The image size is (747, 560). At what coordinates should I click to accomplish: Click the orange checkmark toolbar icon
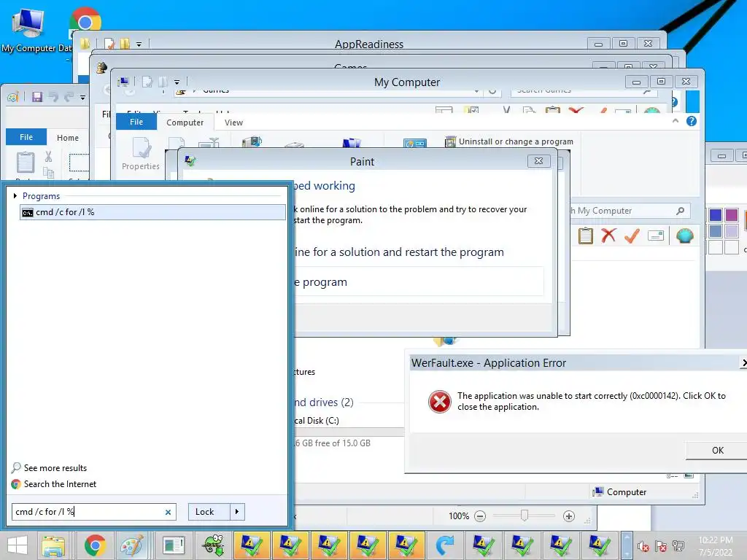click(632, 236)
